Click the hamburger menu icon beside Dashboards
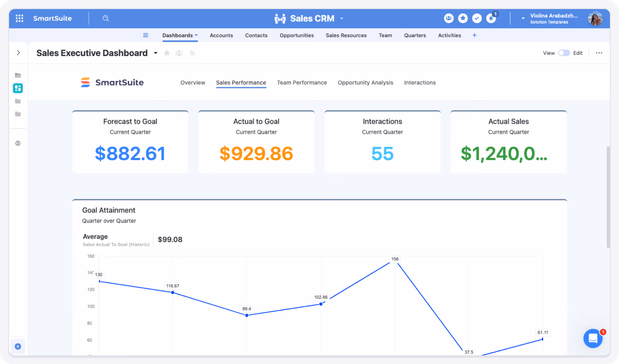Screen dimensions: 619x364 (x=146, y=35)
